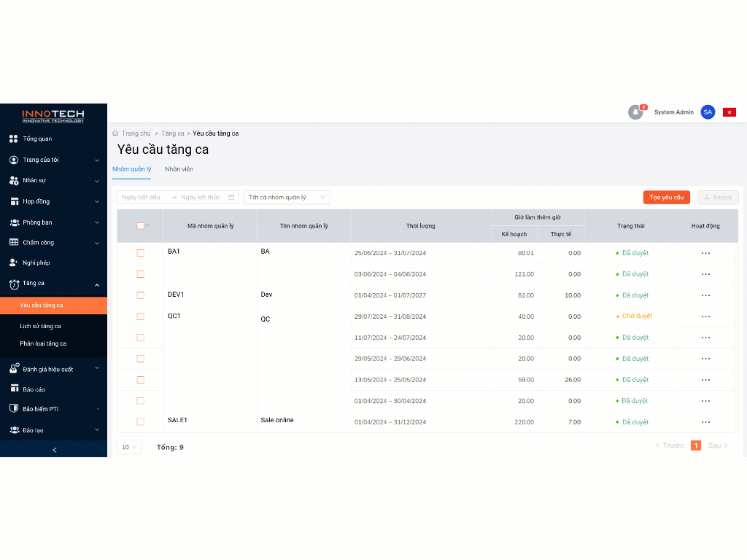
Task: Click the home icon in breadcrumb
Action: (x=115, y=133)
